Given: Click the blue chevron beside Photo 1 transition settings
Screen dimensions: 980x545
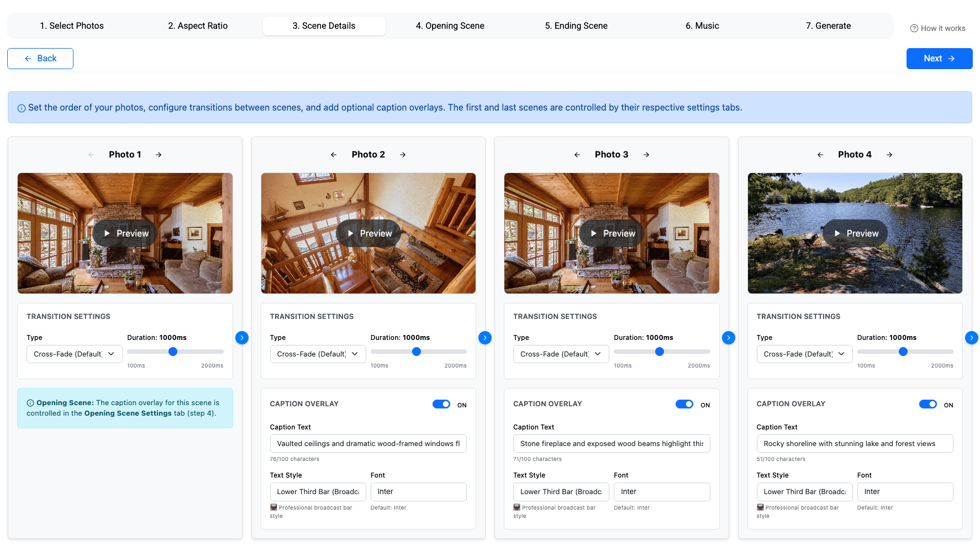Looking at the screenshot, I should 242,337.
